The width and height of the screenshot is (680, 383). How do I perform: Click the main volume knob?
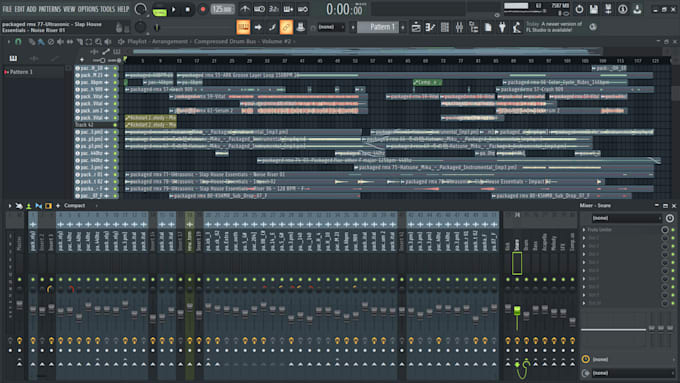pyautogui.click(x=140, y=9)
